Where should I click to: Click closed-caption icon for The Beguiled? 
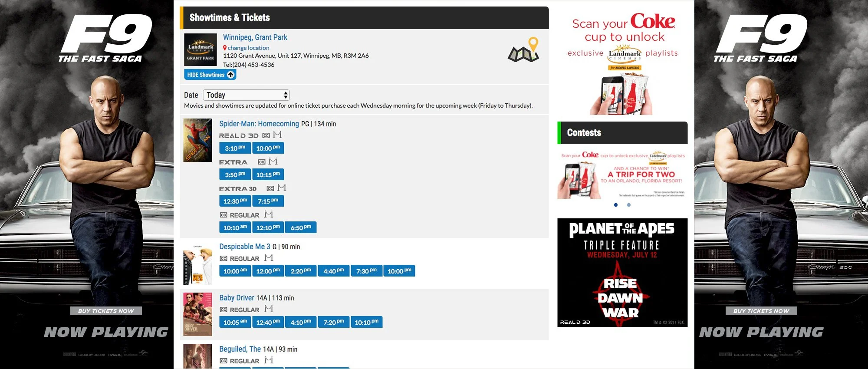pos(224,361)
